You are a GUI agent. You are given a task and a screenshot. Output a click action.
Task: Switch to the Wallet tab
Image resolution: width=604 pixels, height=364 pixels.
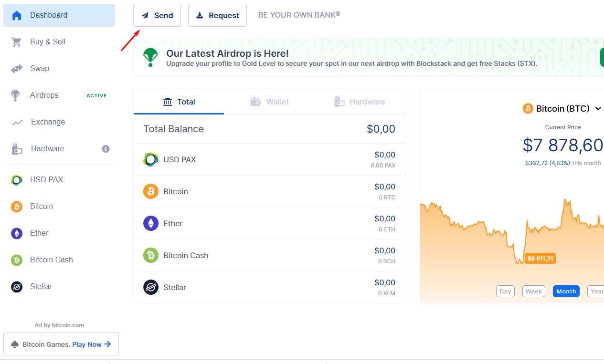[x=270, y=102]
